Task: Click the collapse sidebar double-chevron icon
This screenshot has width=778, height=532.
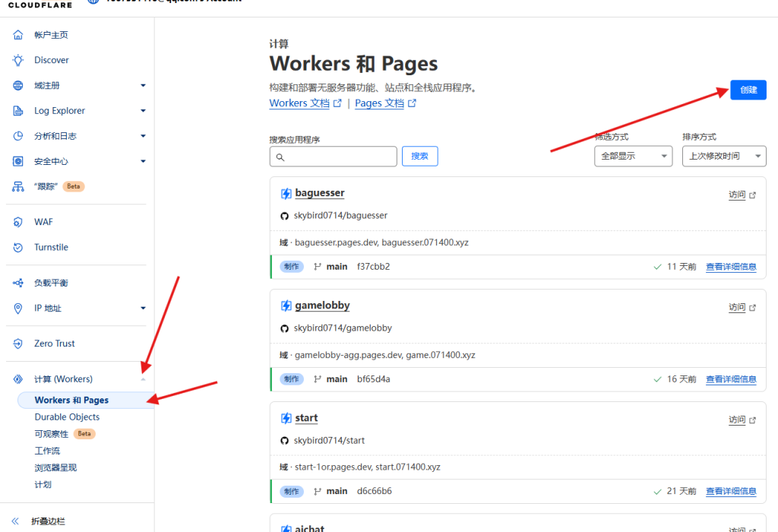Action: [15, 521]
